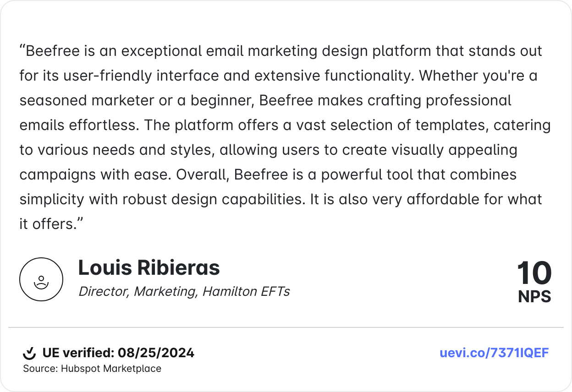Screen dimensions: 572x392
Task: Select the name Louis Ribieras
Action: point(149,267)
